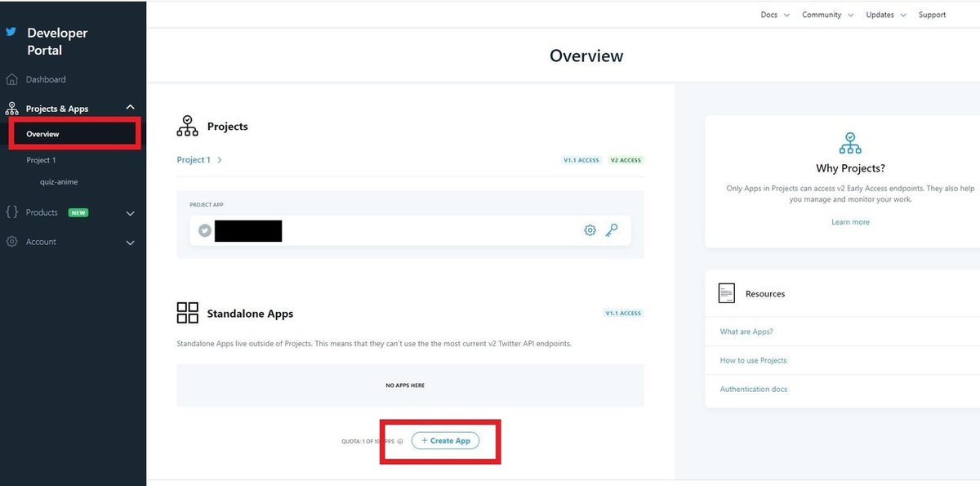Click the Resources document icon
The height and width of the screenshot is (486, 980).
727,293
